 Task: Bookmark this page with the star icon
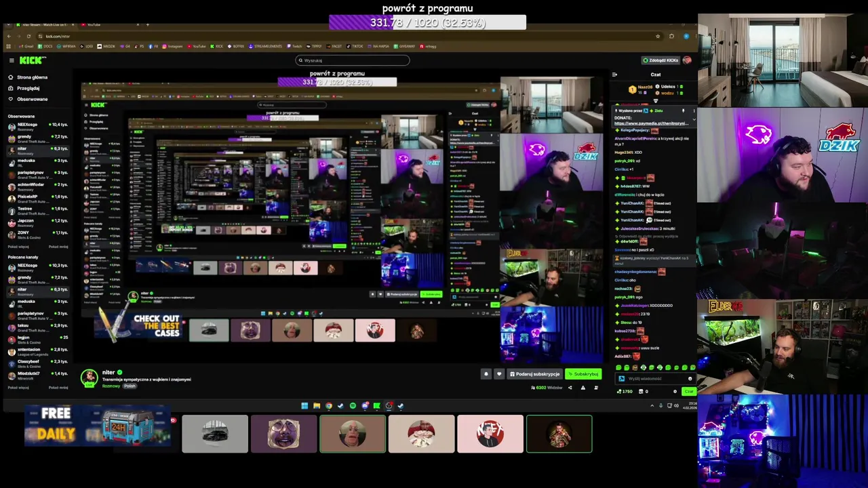point(657,36)
